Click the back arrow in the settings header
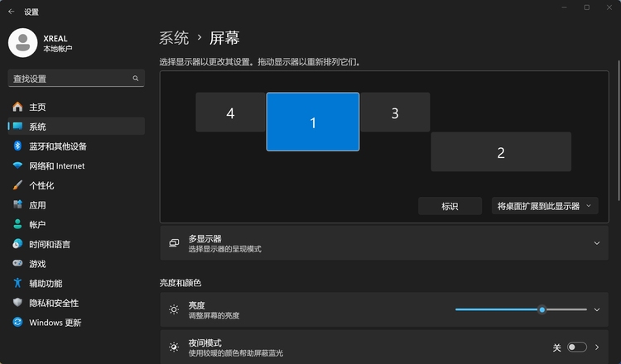Image resolution: width=621 pixels, height=364 pixels. click(x=12, y=12)
